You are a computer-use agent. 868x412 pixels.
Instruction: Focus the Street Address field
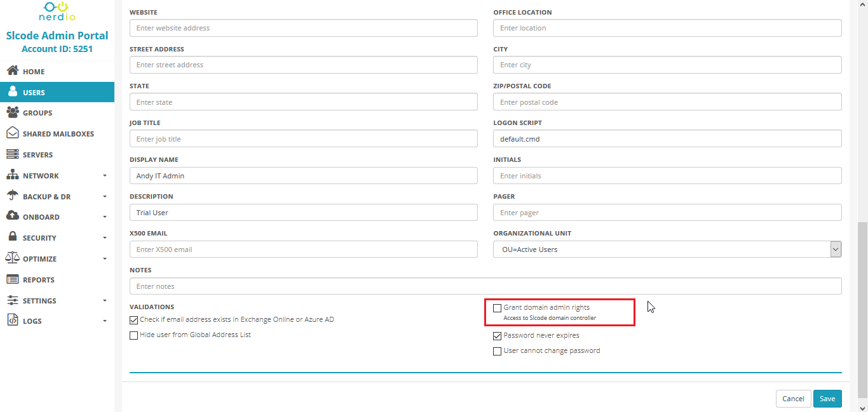click(304, 65)
